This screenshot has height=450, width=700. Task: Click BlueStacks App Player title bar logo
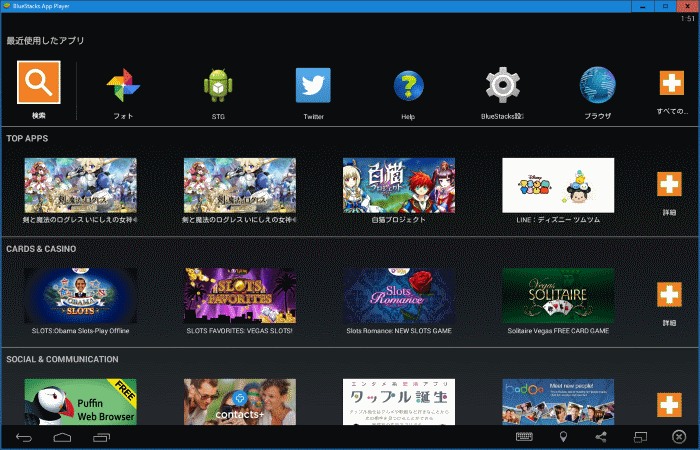[7, 6]
